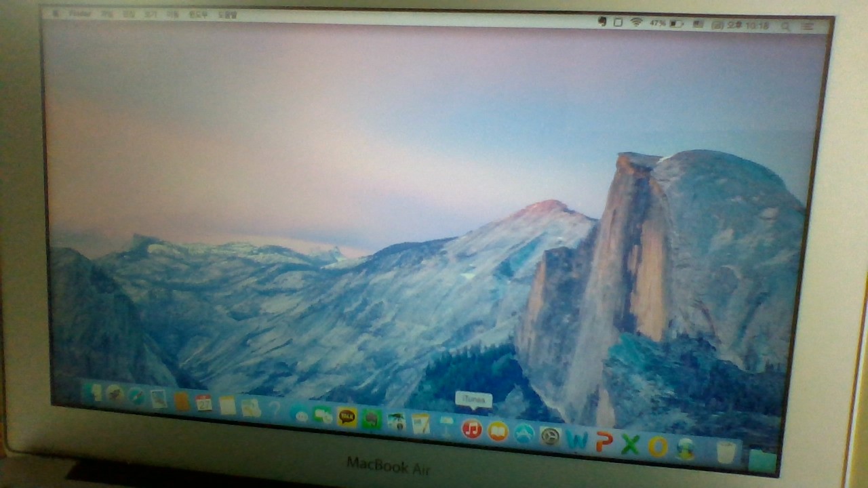Launch Microsoft PowerPoint from the Dock
This screenshot has height=488, width=868.
pos(604,442)
